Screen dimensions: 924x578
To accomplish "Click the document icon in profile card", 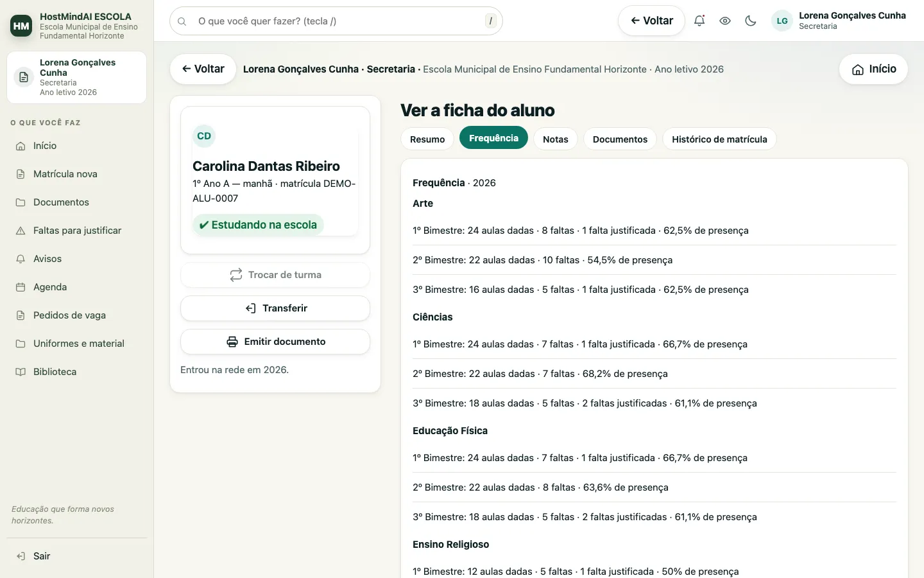I will tap(24, 77).
